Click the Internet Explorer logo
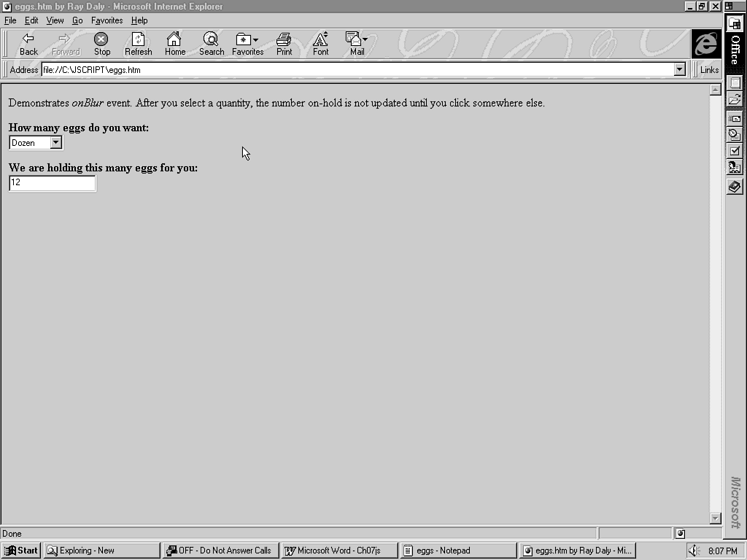Screen dimensions: 747x560 (x=706, y=44)
